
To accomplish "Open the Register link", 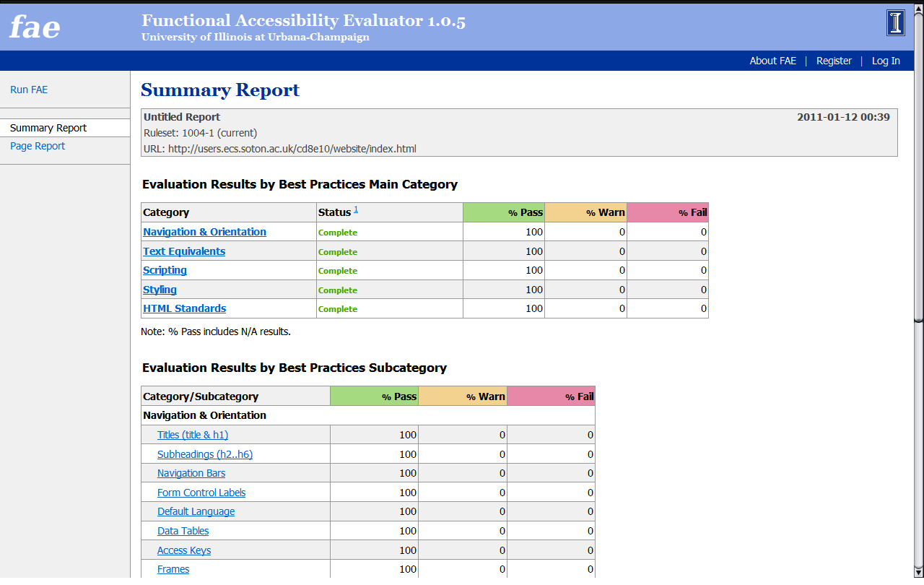I will tap(834, 61).
